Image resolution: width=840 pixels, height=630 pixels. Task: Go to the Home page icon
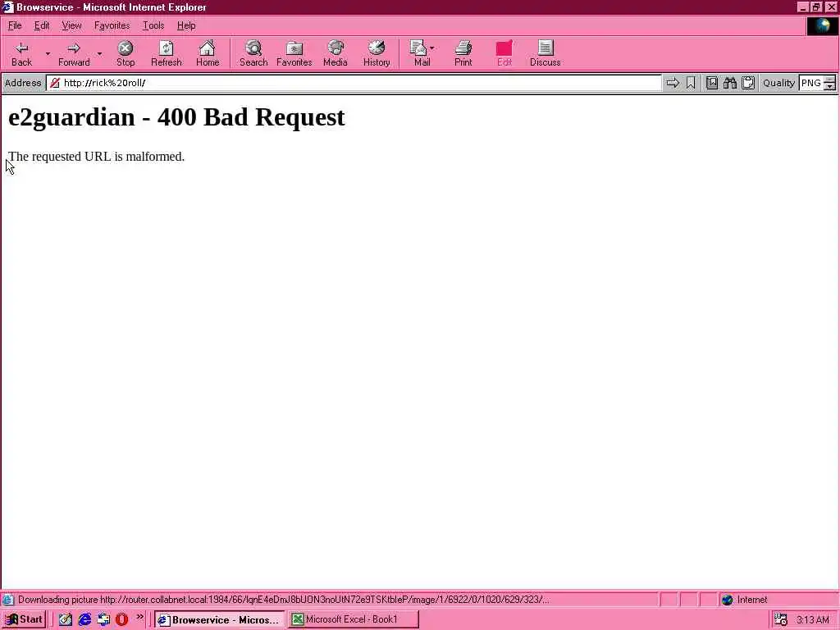208,54
